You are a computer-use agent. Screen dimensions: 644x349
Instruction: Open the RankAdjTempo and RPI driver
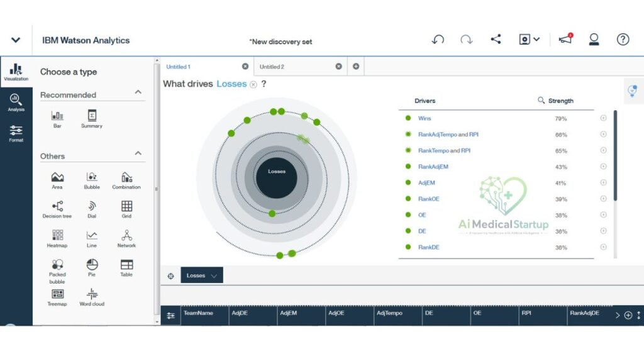tap(448, 135)
